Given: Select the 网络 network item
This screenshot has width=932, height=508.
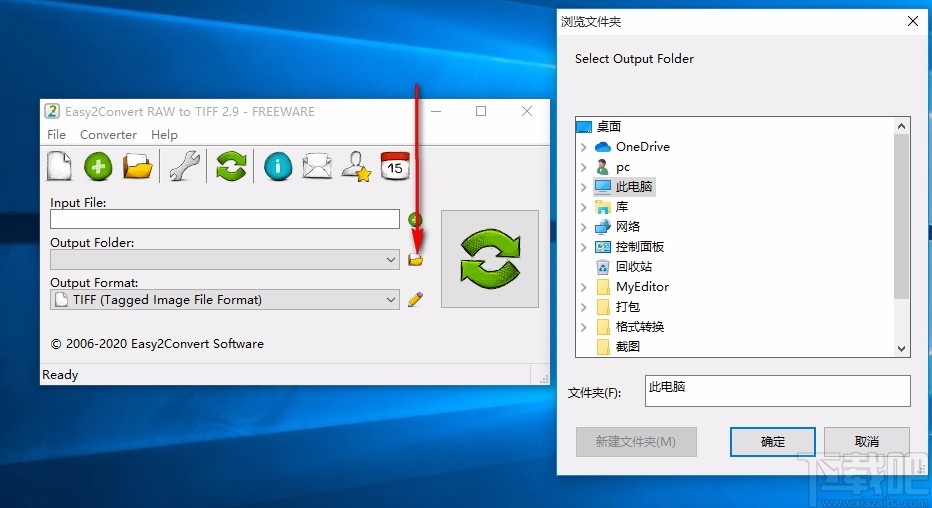Looking at the screenshot, I should tap(628, 226).
